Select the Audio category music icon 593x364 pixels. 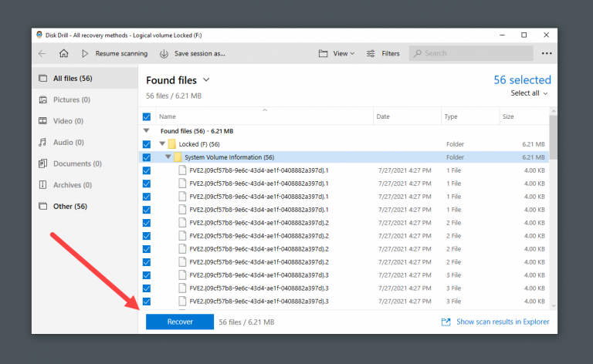(44, 143)
